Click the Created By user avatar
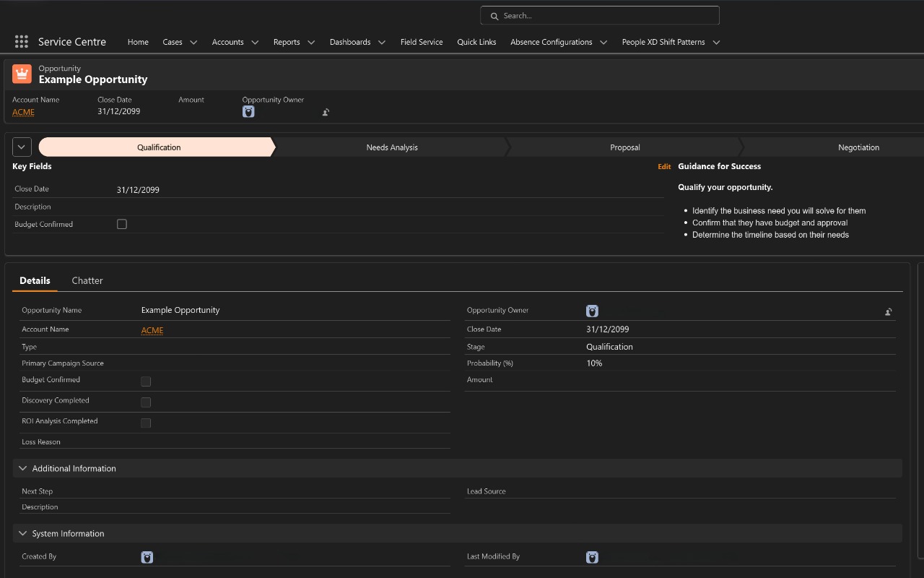 (x=147, y=557)
